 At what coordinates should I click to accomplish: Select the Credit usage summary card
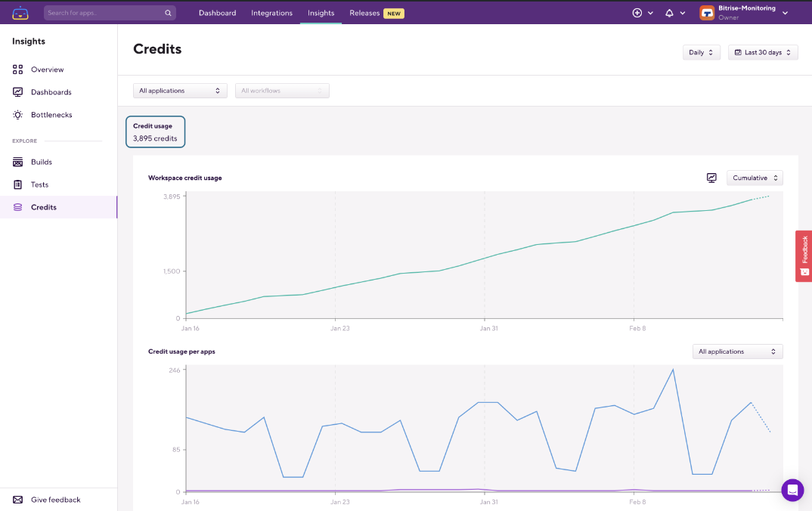155,132
